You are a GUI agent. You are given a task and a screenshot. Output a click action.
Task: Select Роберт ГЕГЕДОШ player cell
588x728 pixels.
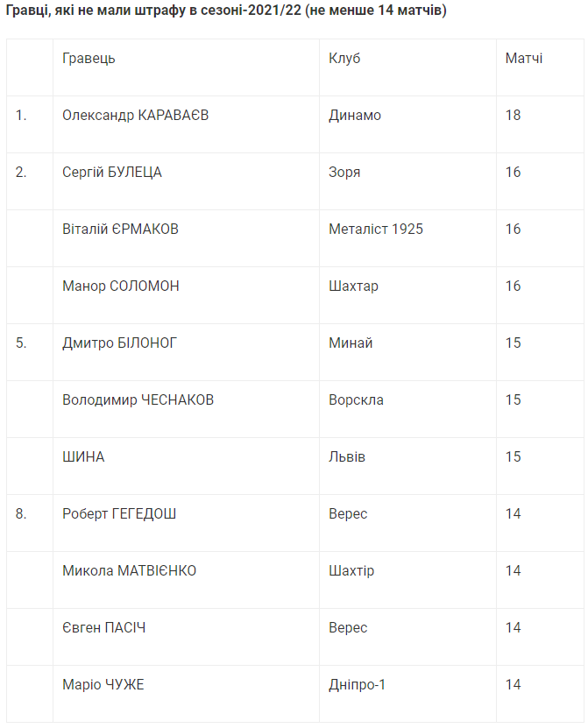point(119,514)
